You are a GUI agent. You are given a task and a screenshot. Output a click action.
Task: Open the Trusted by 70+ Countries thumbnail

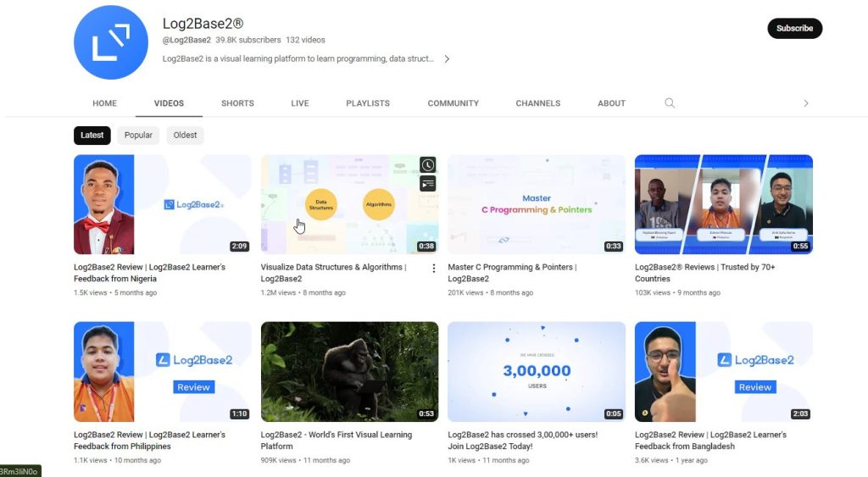coord(723,204)
